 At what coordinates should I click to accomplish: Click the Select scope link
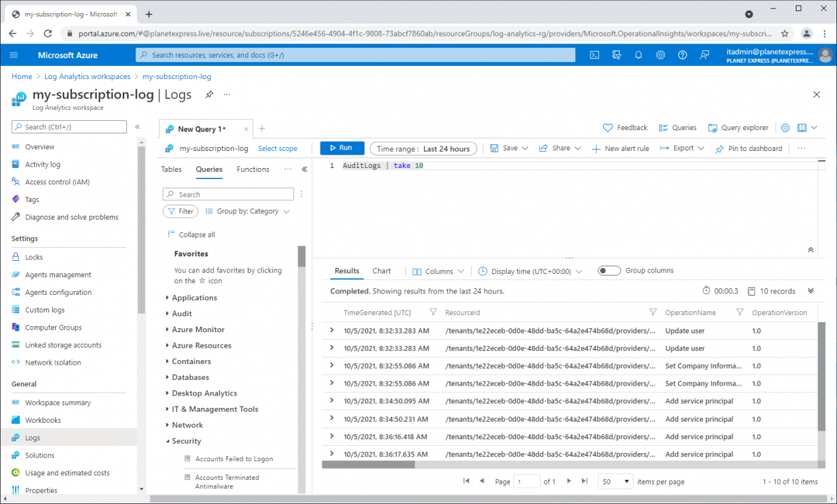(277, 148)
